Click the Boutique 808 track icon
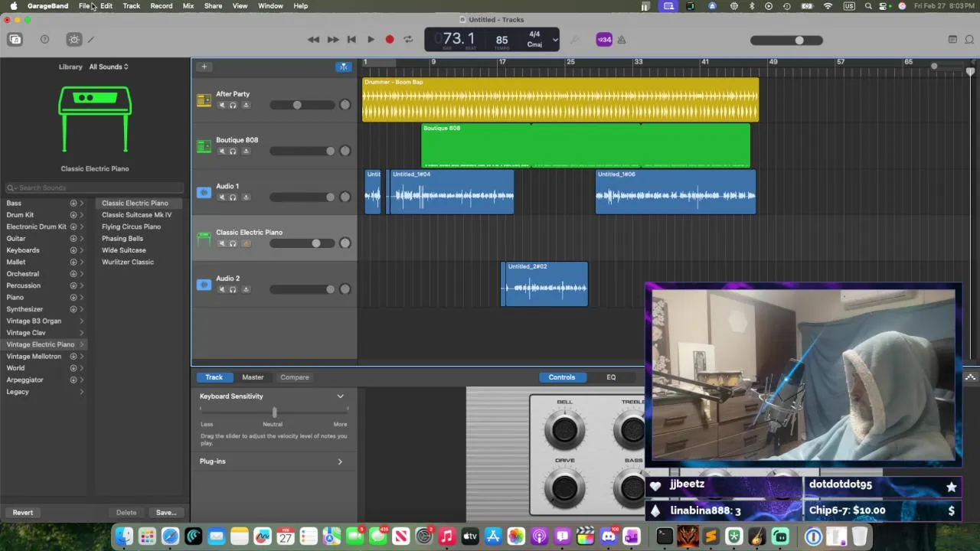The height and width of the screenshot is (551, 980). point(204,146)
